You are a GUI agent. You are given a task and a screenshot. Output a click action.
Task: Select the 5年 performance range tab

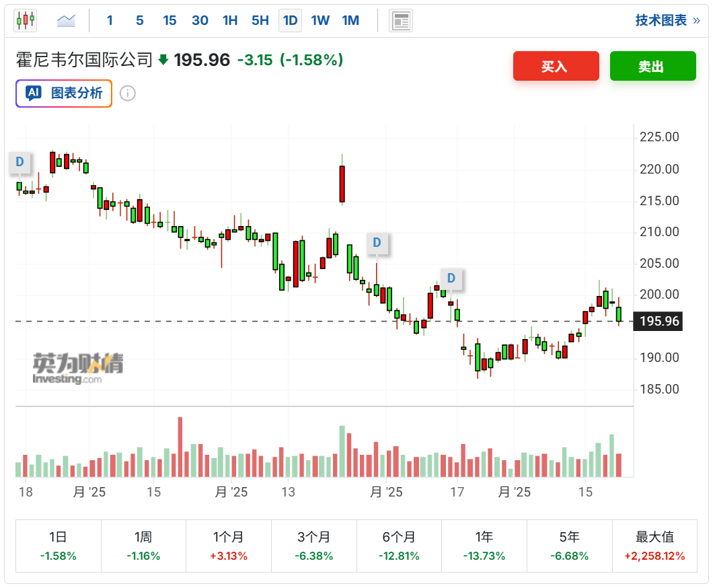[x=570, y=545]
